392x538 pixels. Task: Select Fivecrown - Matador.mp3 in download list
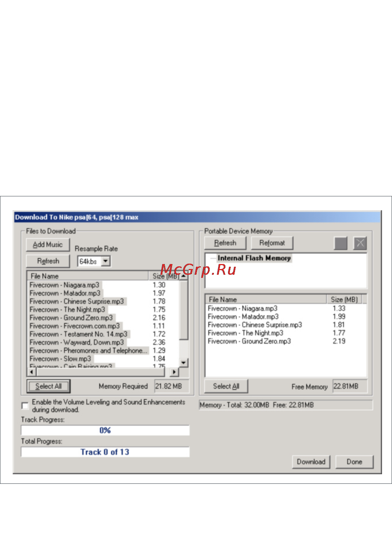click(x=65, y=293)
